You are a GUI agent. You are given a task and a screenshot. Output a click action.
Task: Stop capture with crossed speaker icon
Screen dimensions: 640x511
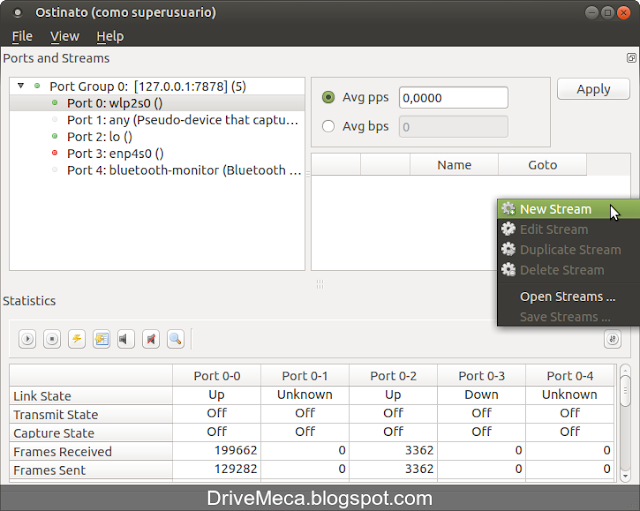[x=151, y=339]
